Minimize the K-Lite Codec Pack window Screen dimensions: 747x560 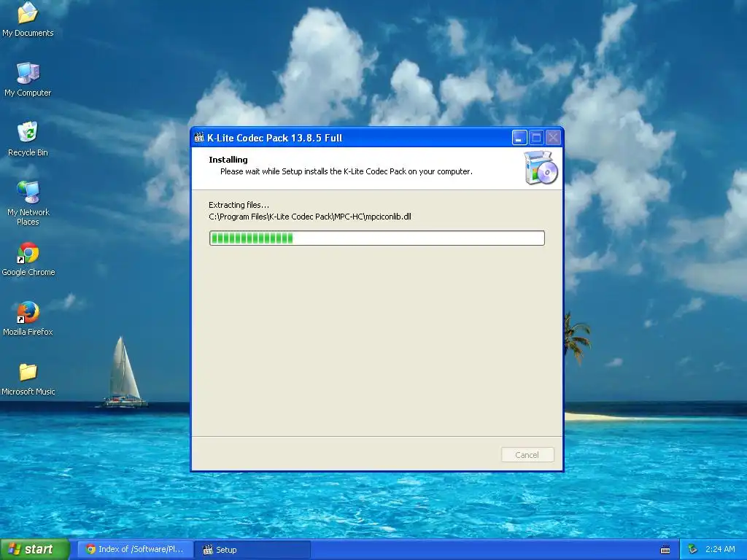519,138
